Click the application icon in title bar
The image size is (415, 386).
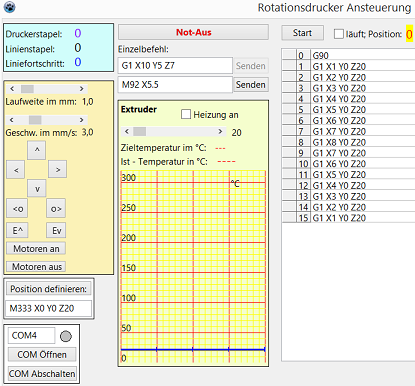[9, 7]
